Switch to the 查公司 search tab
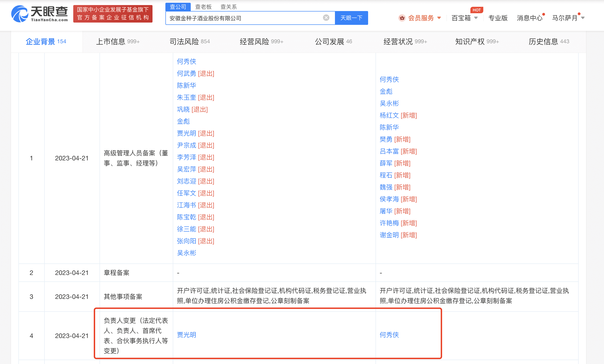 (x=178, y=7)
